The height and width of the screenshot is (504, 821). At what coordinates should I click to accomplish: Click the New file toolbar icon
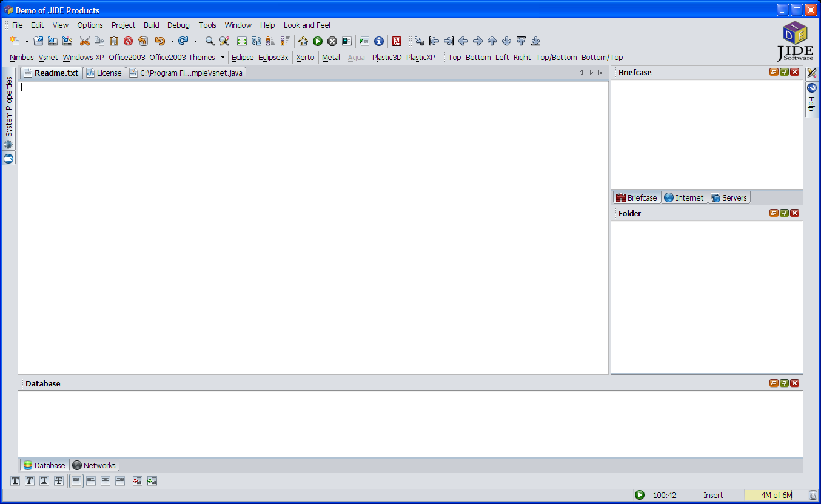tap(15, 41)
